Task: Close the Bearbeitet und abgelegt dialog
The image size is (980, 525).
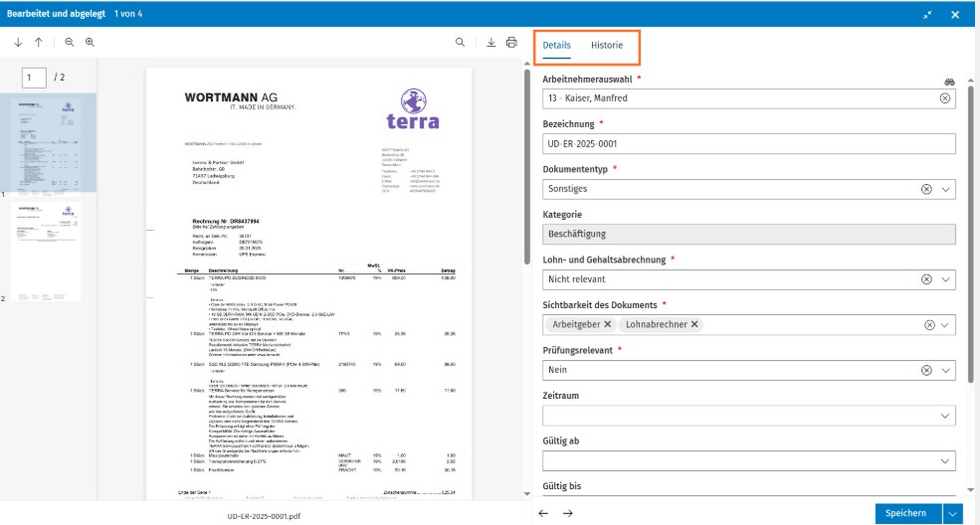Action: [955, 14]
